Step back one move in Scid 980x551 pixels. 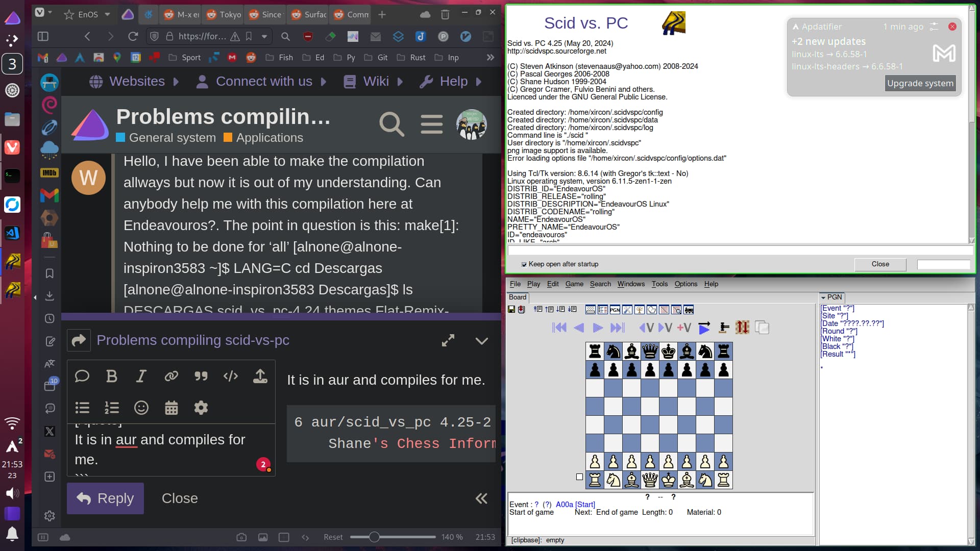[x=579, y=328]
